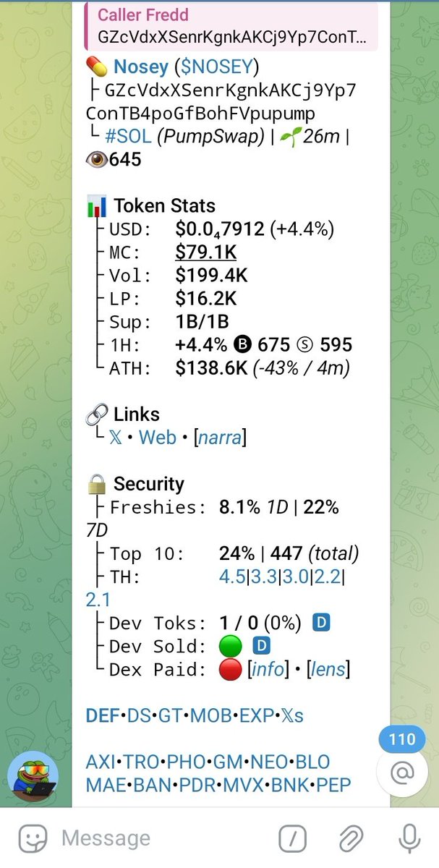Screen dimensions: 439x868
Task: Attach a file with paperclip icon
Action: point(351,839)
